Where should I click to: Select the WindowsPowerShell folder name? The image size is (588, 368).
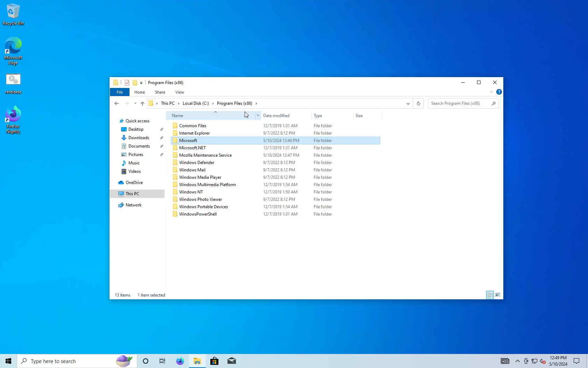pyautogui.click(x=198, y=214)
